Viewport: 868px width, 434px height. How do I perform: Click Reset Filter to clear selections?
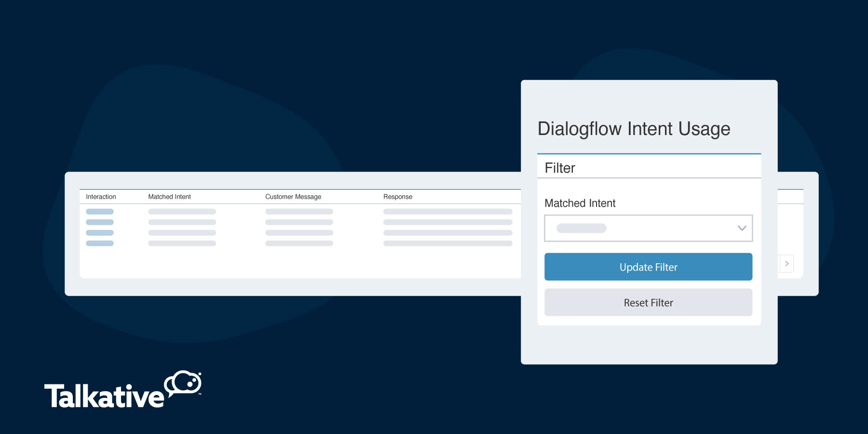648,302
